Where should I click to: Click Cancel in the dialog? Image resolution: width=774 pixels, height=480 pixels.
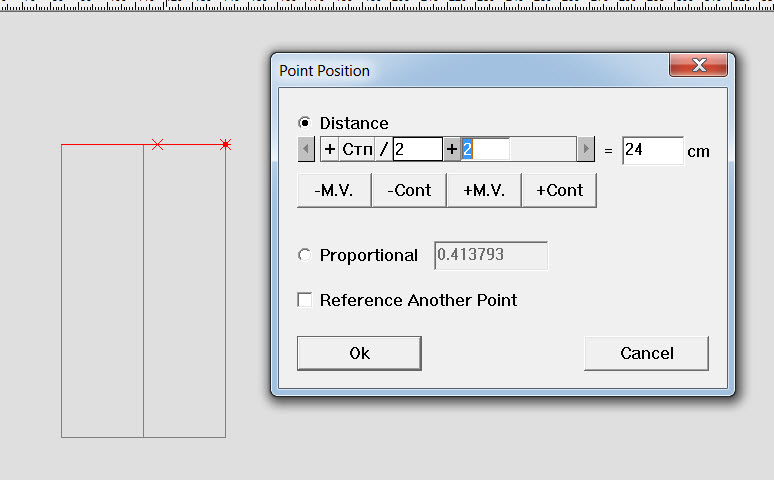[646, 353]
